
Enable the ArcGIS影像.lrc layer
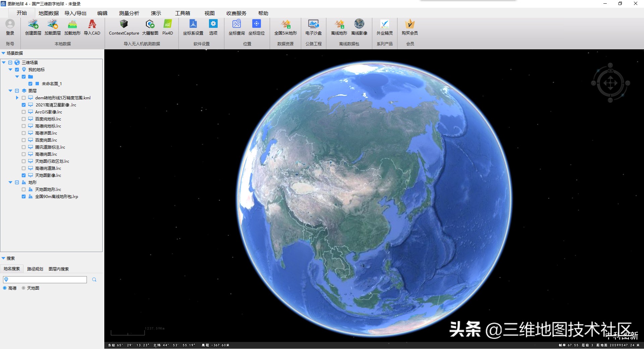(x=23, y=112)
